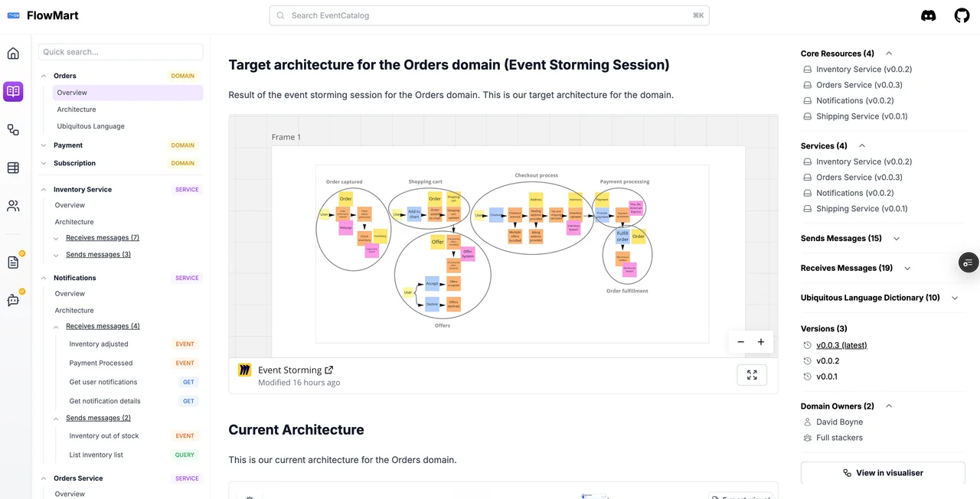Collapse Notifications Receives messages (4) tree
The height and width of the screenshot is (499, 980).
tap(57, 327)
